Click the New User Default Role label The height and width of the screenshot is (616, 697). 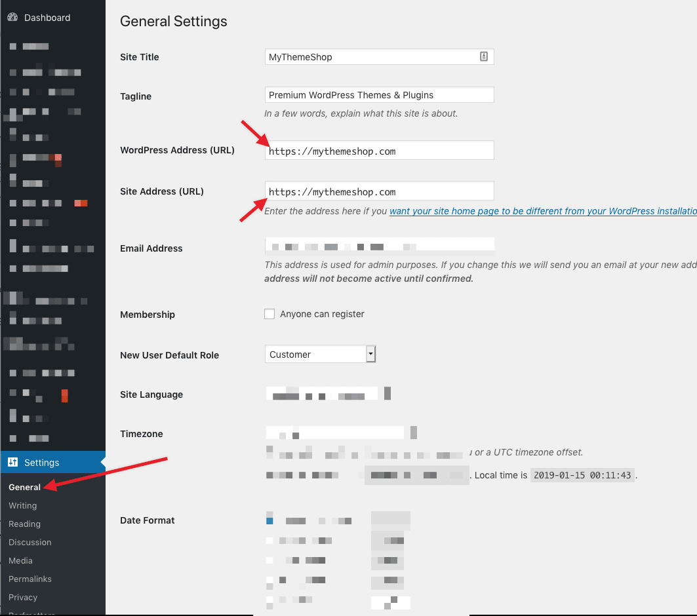(169, 355)
